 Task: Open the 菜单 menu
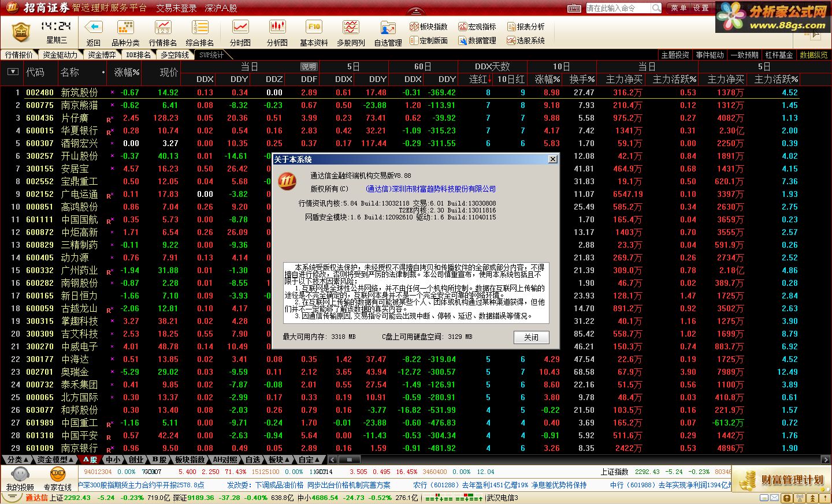click(x=679, y=8)
